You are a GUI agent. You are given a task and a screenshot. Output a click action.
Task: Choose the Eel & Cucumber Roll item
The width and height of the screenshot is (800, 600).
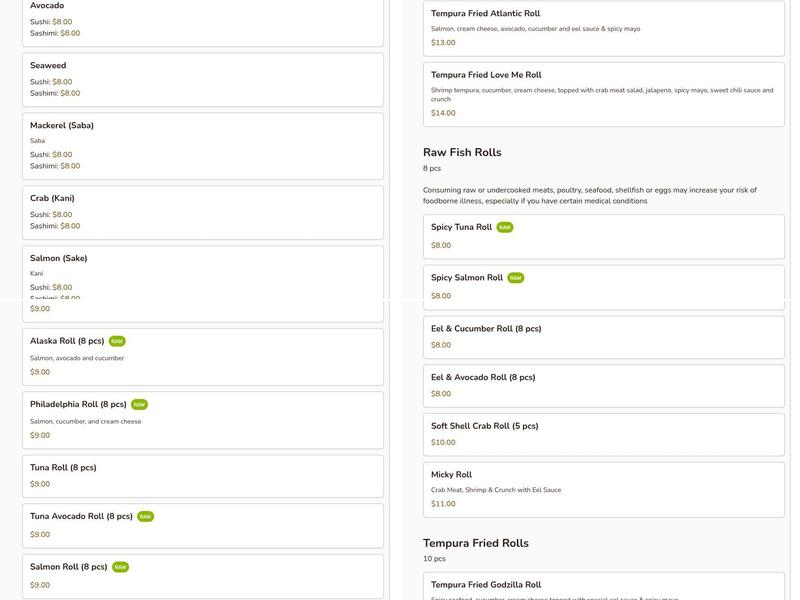click(603, 336)
